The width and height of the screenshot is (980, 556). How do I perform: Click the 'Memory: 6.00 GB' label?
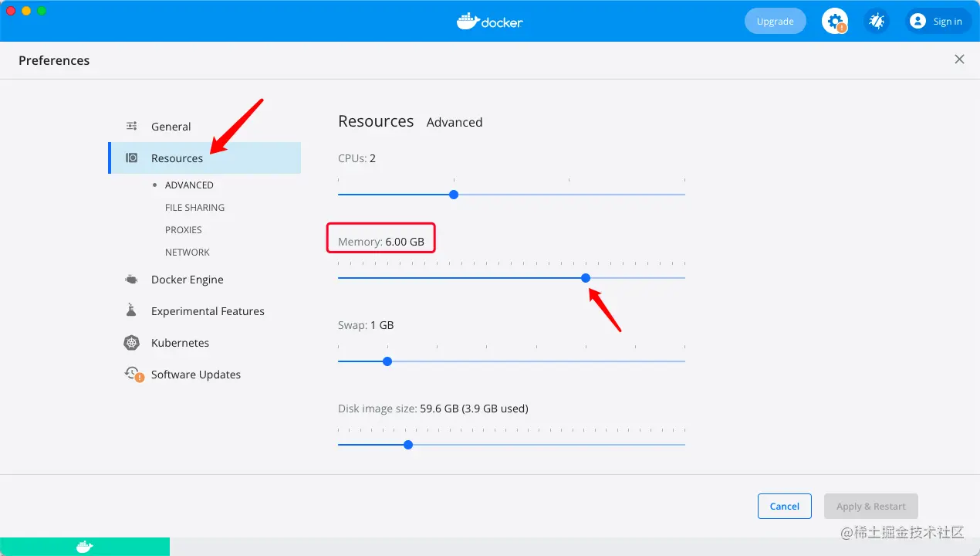pyautogui.click(x=381, y=242)
